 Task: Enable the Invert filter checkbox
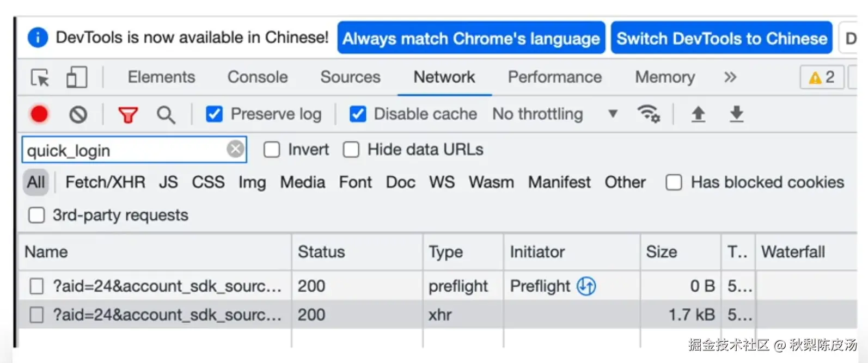click(272, 150)
